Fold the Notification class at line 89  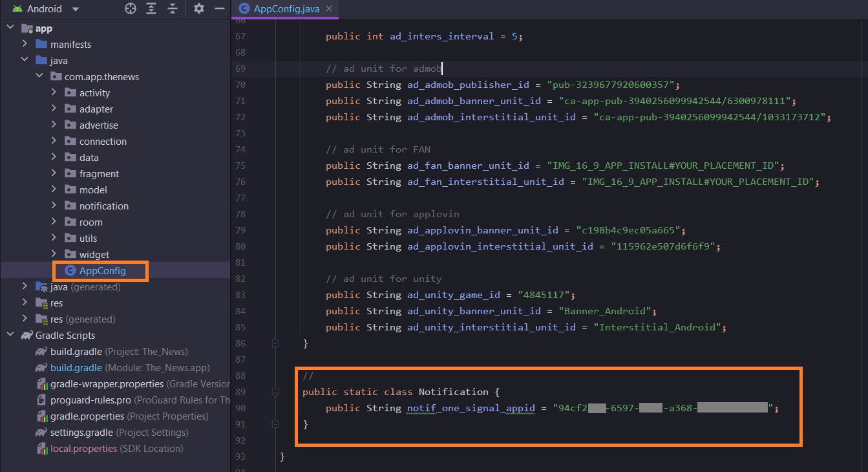pyautogui.click(x=275, y=392)
